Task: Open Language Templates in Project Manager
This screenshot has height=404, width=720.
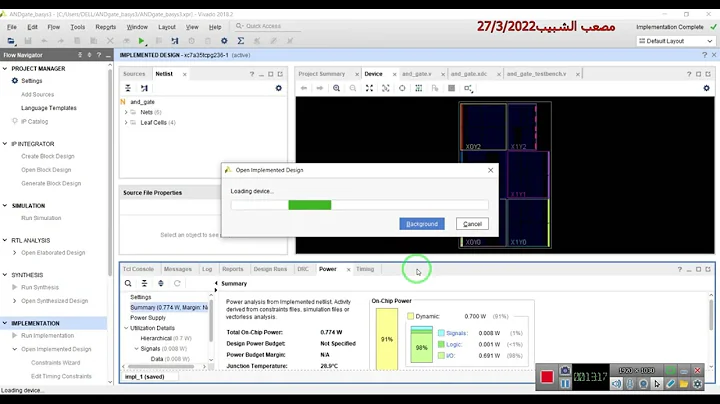Action: [49, 108]
